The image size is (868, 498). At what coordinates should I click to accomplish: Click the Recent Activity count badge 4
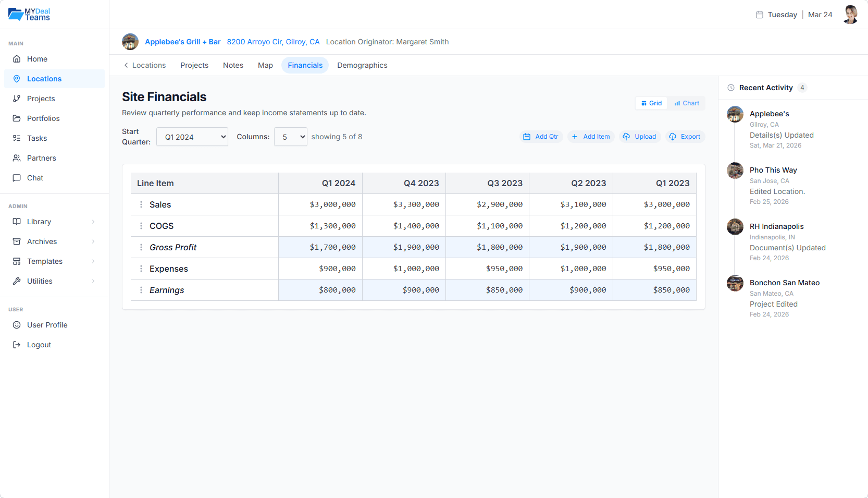click(x=802, y=88)
